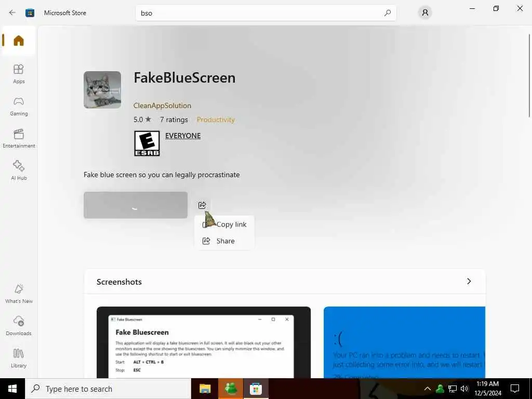Viewport: 532px width, 399px height.
Task: Click the share icon next to install button
Action: click(202, 205)
